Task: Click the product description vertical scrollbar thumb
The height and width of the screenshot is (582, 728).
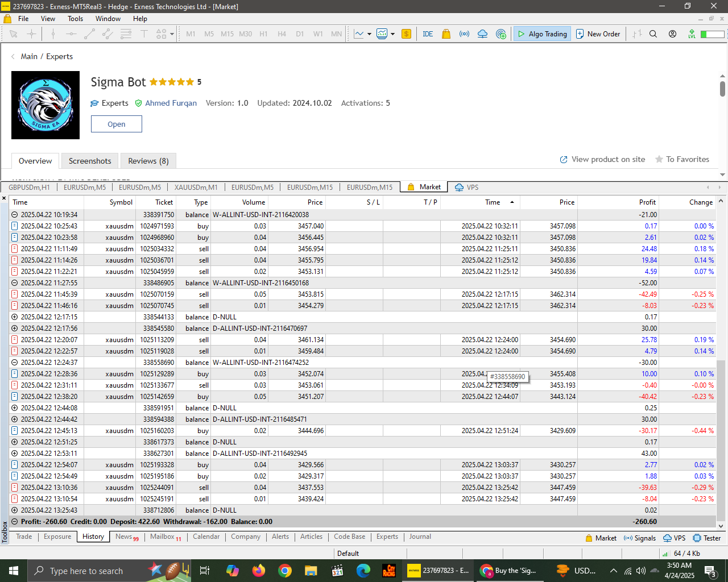Action: point(722,89)
